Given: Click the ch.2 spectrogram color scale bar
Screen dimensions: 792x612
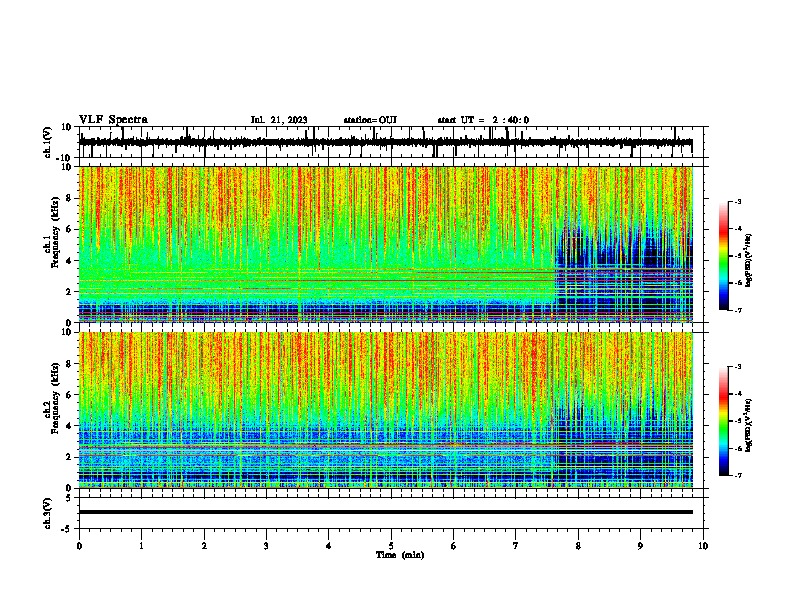Looking at the screenshot, I should click(x=723, y=421).
